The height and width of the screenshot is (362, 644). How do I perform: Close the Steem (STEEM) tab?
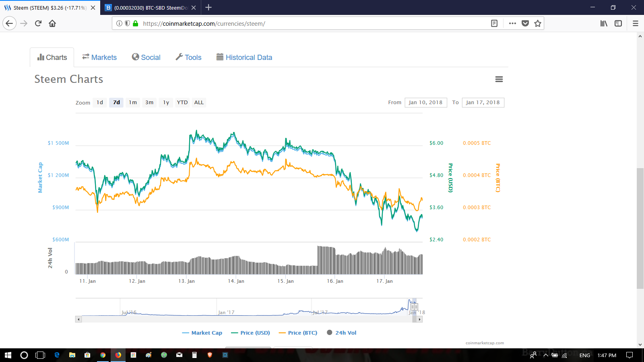click(93, 8)
